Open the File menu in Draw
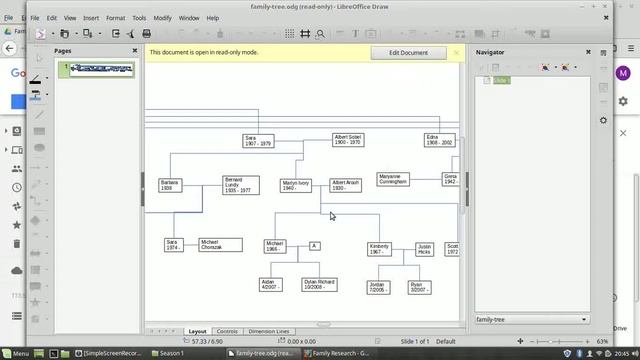Viewport: 640px width, 360px height. [35, 18]
